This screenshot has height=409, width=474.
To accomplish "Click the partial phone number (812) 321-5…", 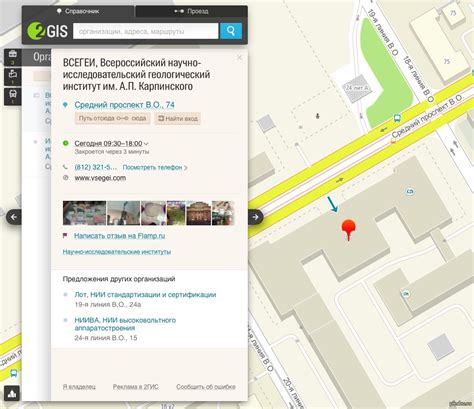I will 96,167.
